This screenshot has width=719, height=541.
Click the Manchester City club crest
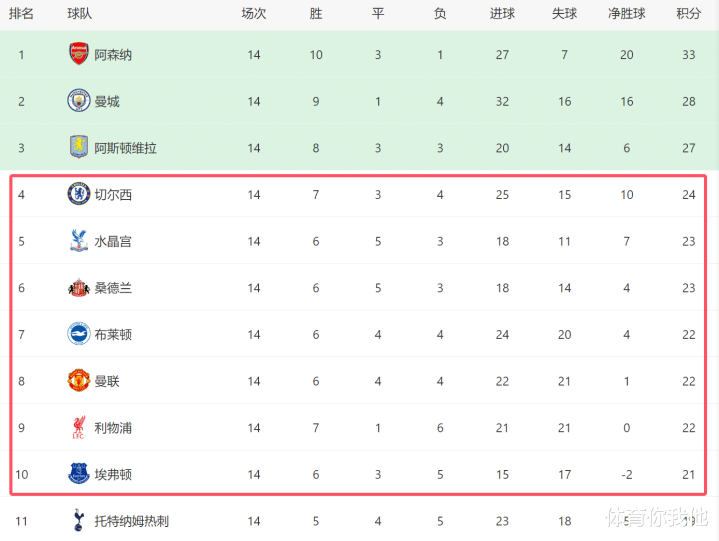[x=78, y=101]
